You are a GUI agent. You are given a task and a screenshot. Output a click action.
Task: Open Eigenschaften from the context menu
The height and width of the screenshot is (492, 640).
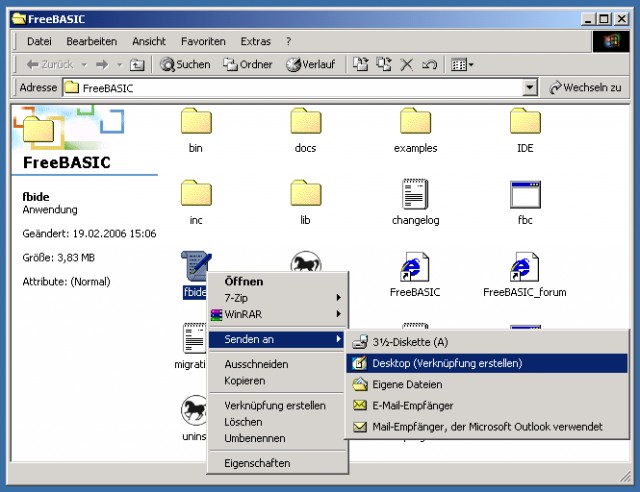[x=278, y=463]
